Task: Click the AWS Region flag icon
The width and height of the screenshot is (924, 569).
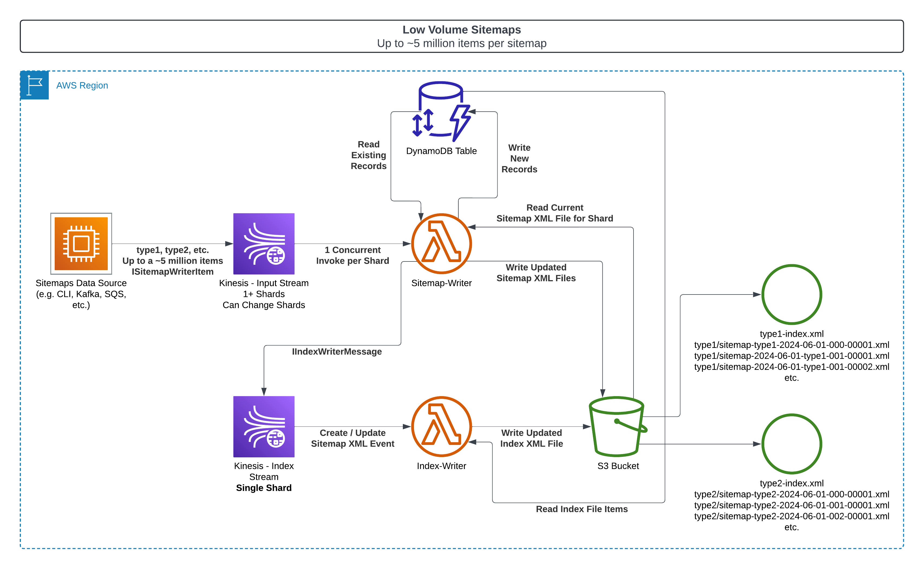Action: click(x=35, y=85)
